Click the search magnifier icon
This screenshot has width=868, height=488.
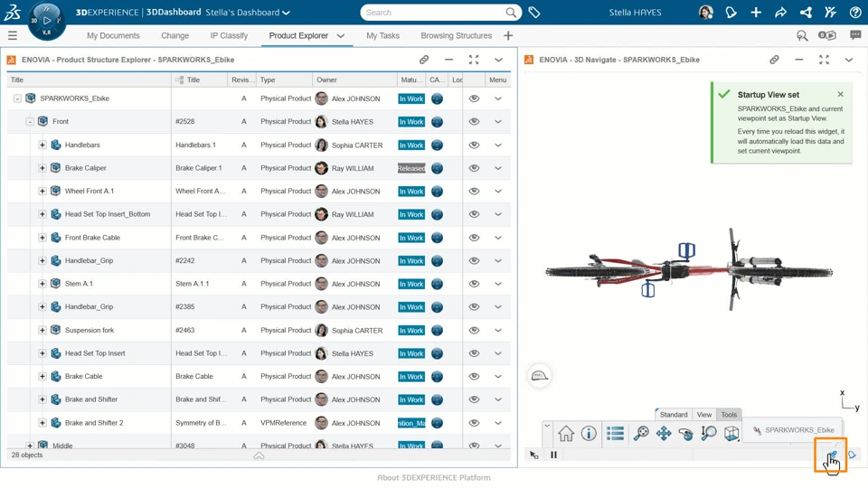[511, 12]
